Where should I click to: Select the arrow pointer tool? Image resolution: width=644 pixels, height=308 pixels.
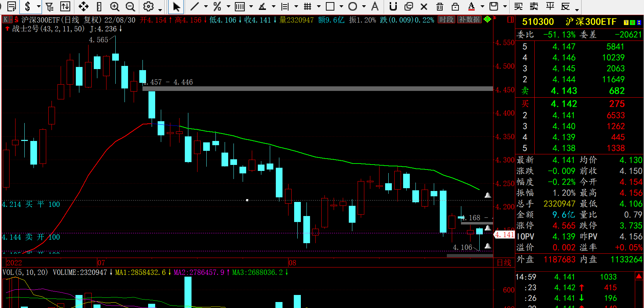(x=176, y=7)
